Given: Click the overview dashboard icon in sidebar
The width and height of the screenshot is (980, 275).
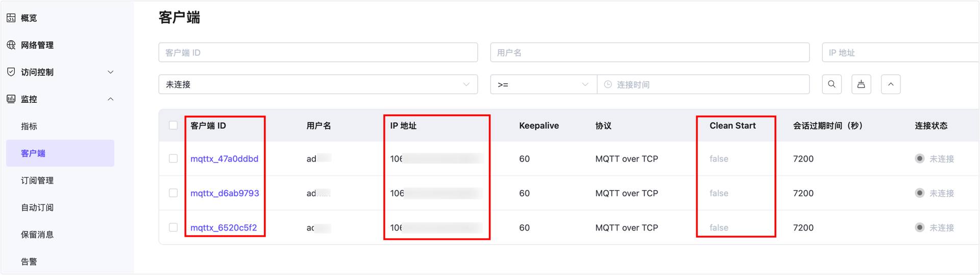Looking at the screenshot, I should click(11, 18).
